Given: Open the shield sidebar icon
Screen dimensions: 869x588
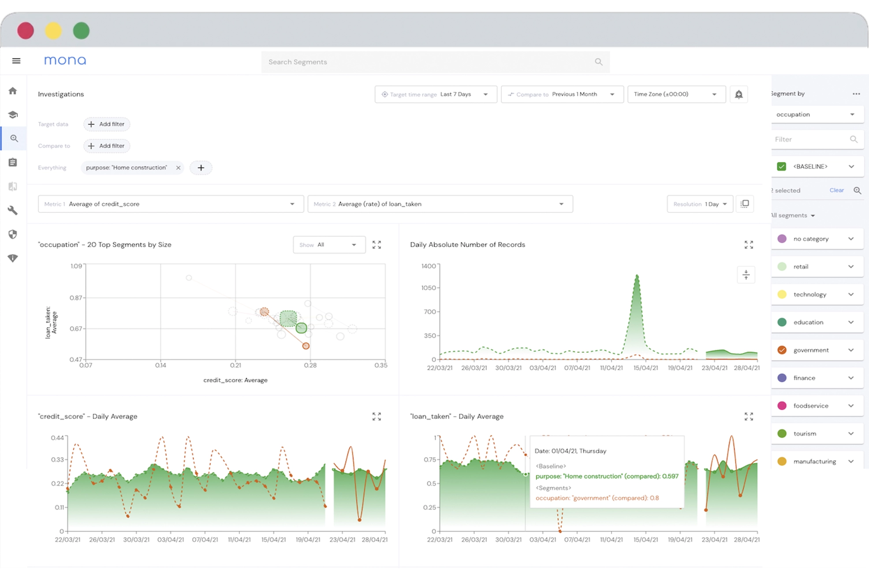Looking at the screenshot, I should coord(13,234).
